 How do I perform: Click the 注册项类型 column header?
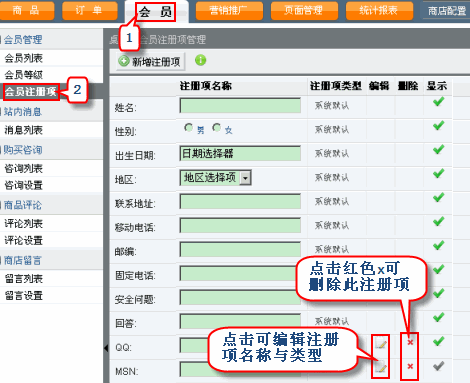coord(336,86)
